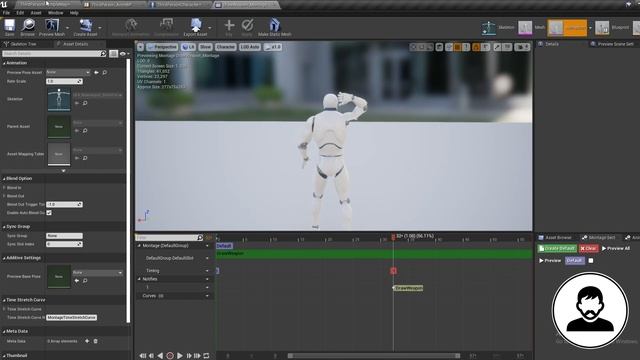
Task: Open the Create Asset dropdown arrow
Action: coord(100,28)
